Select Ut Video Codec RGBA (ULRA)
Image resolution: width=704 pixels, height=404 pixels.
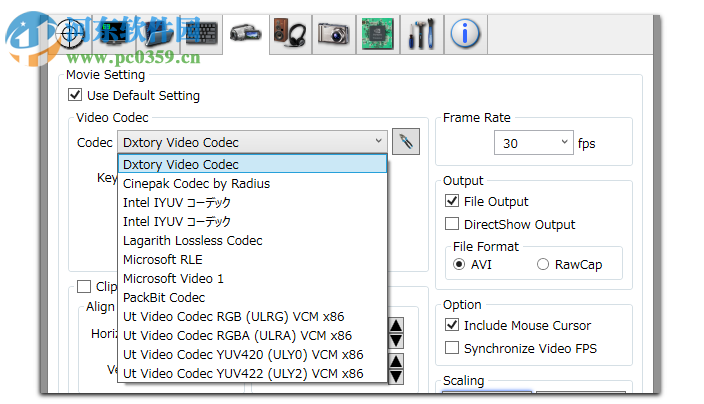[237, 336]
